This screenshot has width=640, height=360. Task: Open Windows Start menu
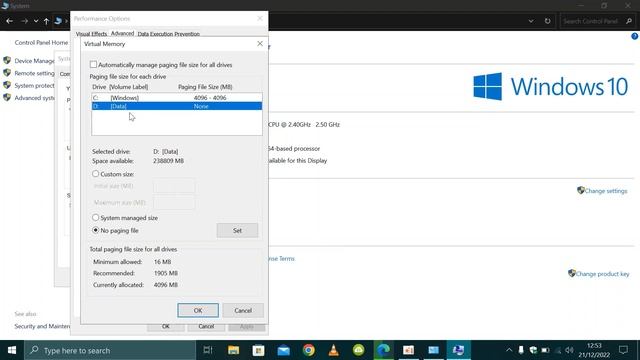(12, 350)
